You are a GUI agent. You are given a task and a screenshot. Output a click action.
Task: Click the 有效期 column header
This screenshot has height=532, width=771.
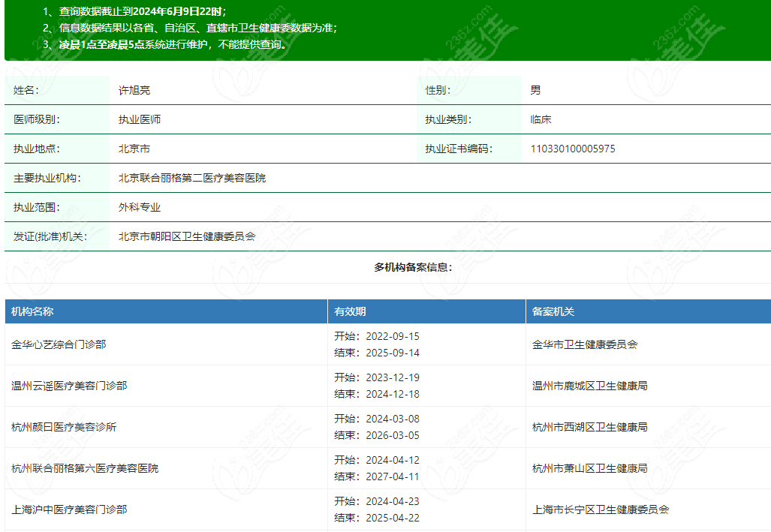[x=350, y=311]
